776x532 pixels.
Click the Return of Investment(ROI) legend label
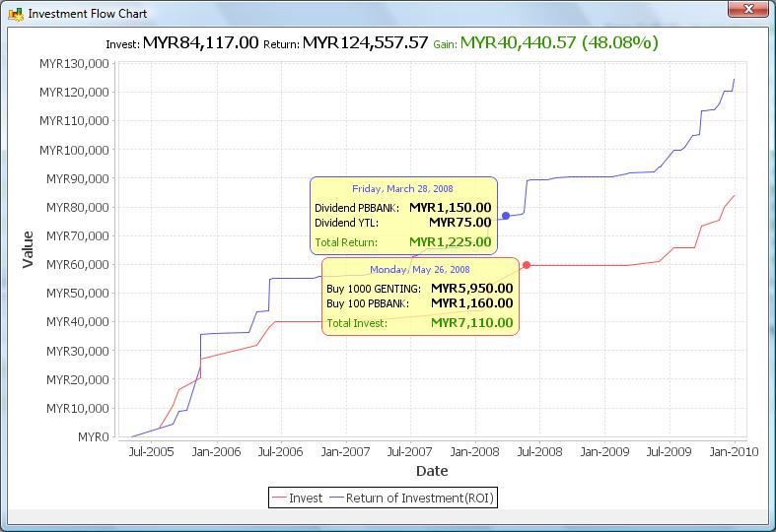419,499
